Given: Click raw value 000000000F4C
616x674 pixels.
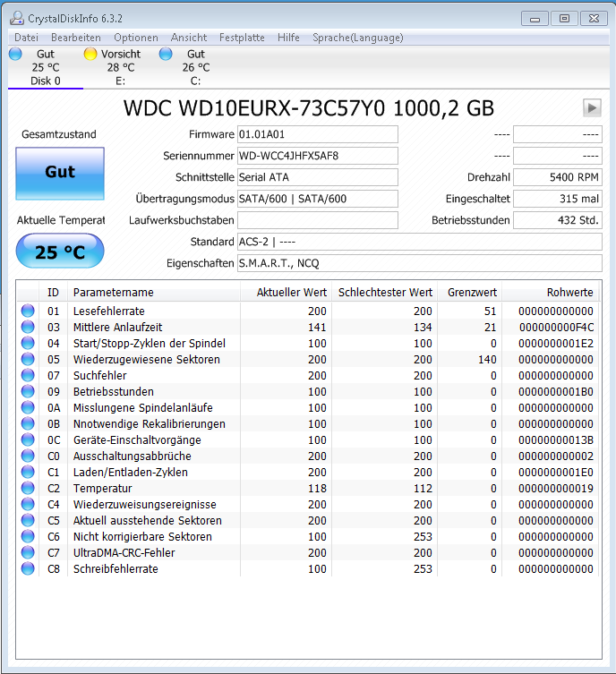Looking at the screenshot, I should point(556,327).
